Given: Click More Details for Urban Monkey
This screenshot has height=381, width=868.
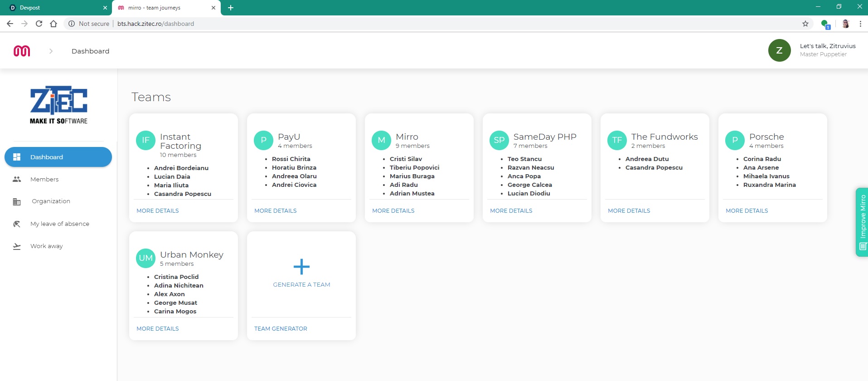Looking at the screenshot, I should [x=158, y=328].
